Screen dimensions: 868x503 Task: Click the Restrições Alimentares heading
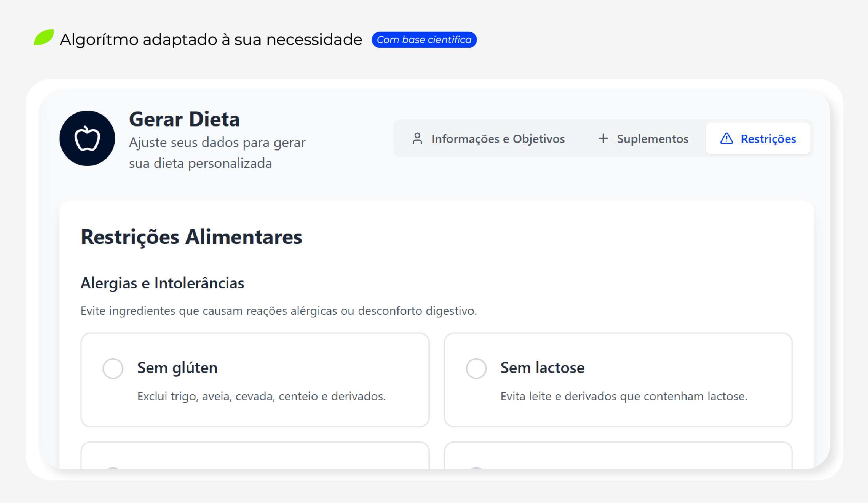191,237
